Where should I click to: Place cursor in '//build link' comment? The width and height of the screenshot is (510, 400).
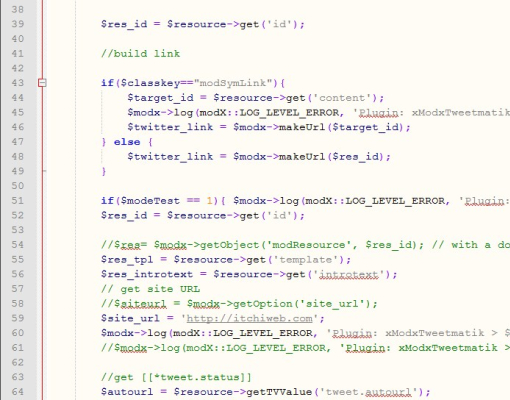(x=140, y=54)
